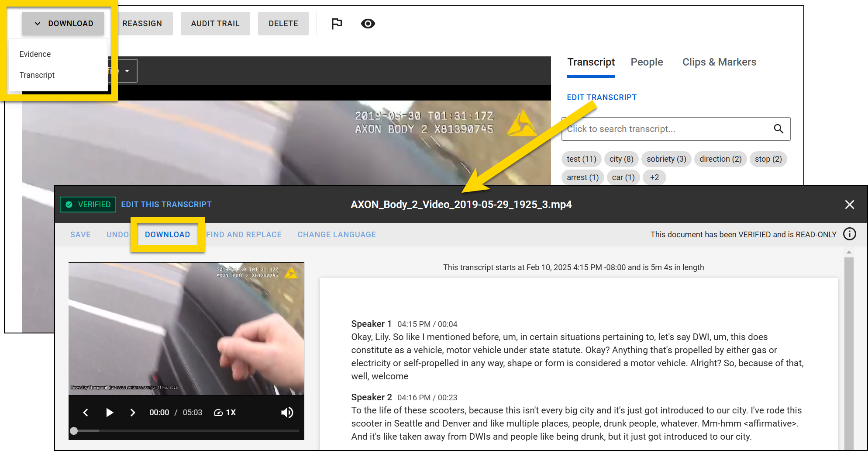
Task: Expand the DOWNLOAD dropdown menu
Action: pyautogui.click(x=62, y=23)
